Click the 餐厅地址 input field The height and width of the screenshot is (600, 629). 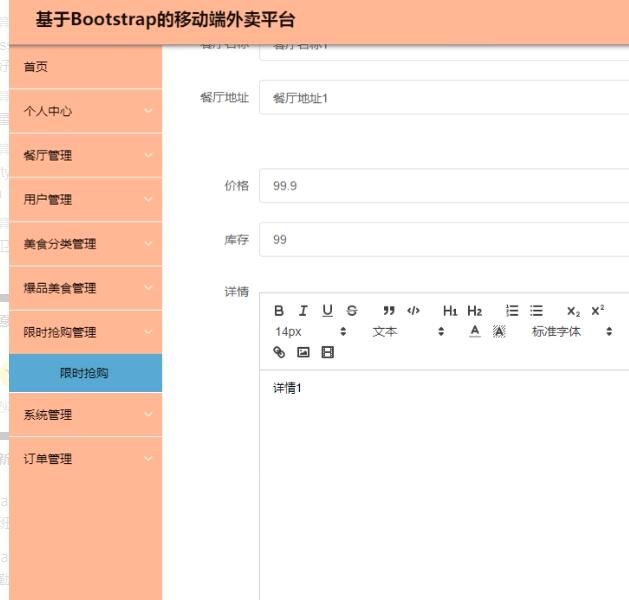[444, 97]
